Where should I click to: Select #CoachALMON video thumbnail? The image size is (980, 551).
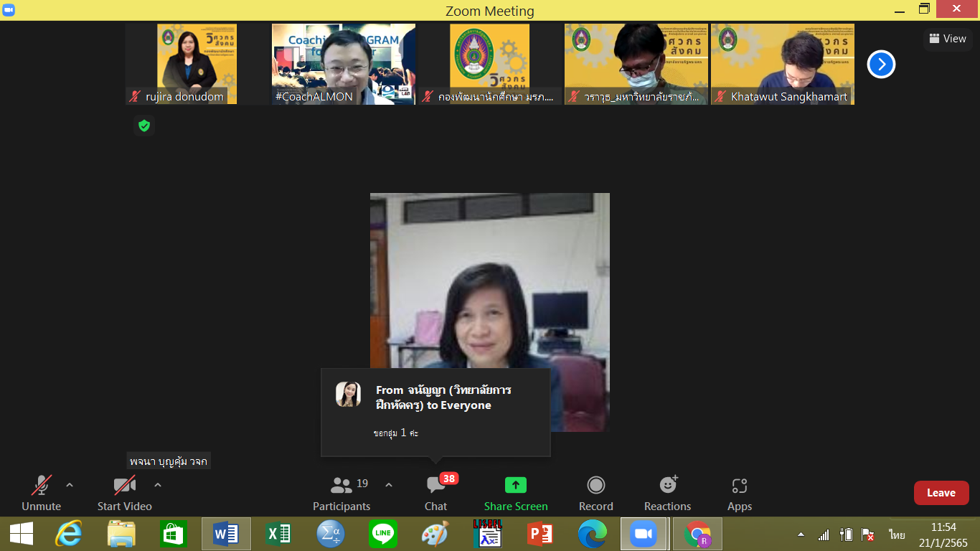(x=344, y=64)
